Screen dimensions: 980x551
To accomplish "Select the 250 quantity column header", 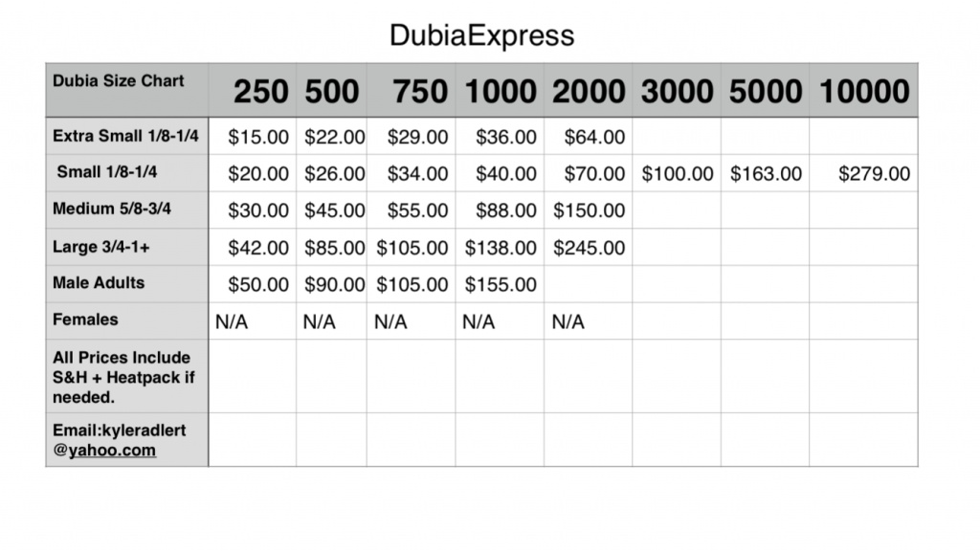I will 260,91.
